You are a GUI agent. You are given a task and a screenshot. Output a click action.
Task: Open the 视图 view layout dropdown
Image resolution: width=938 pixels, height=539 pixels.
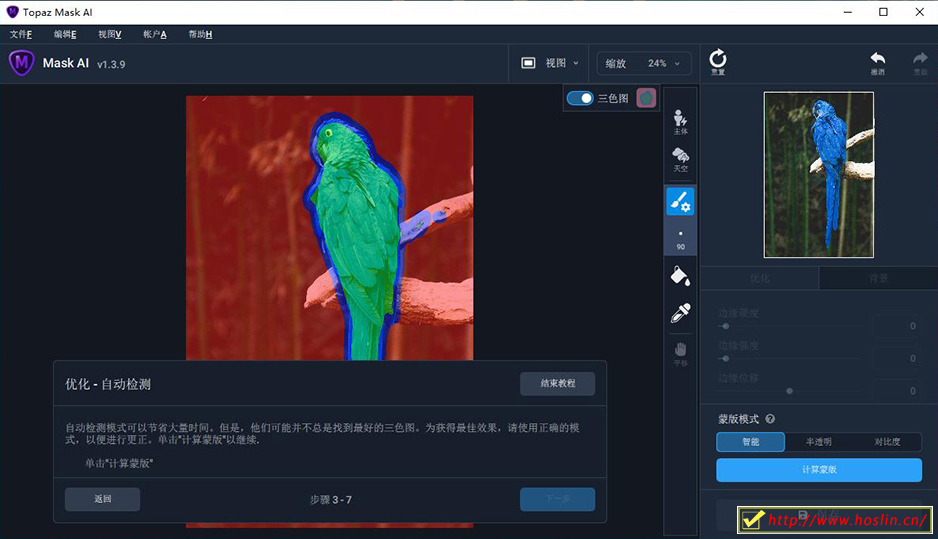click(550, 63)
